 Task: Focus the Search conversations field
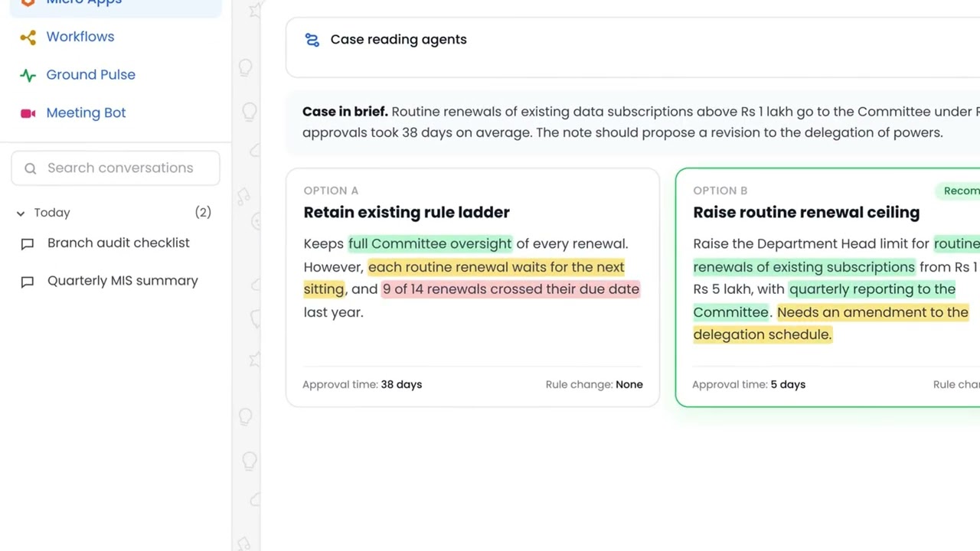click(x=116, y=168)
